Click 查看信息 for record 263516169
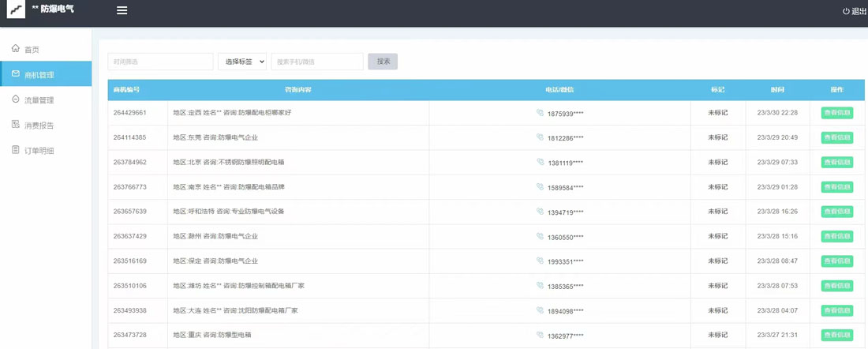 tap(837, 261)
